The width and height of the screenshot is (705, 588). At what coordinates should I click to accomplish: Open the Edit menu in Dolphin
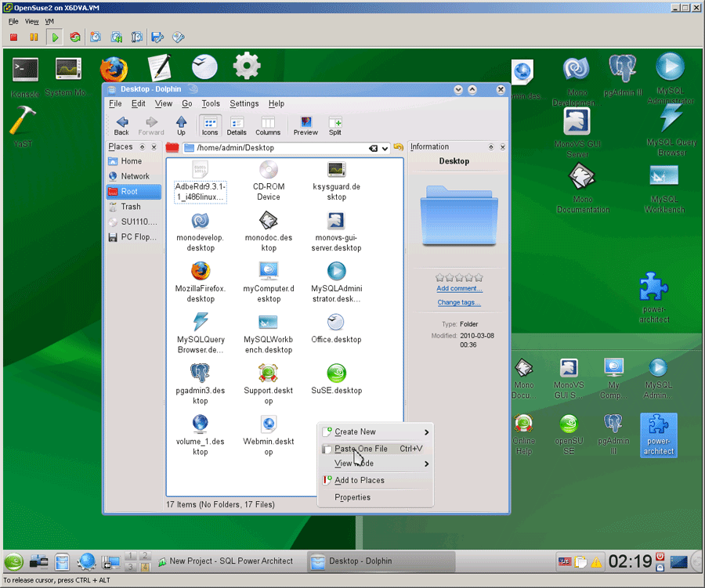point(138,103)
